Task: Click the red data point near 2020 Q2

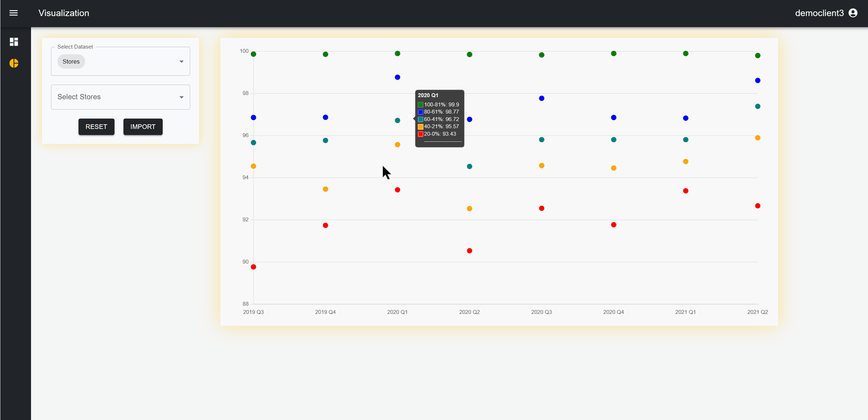Action: coord(469,251)
